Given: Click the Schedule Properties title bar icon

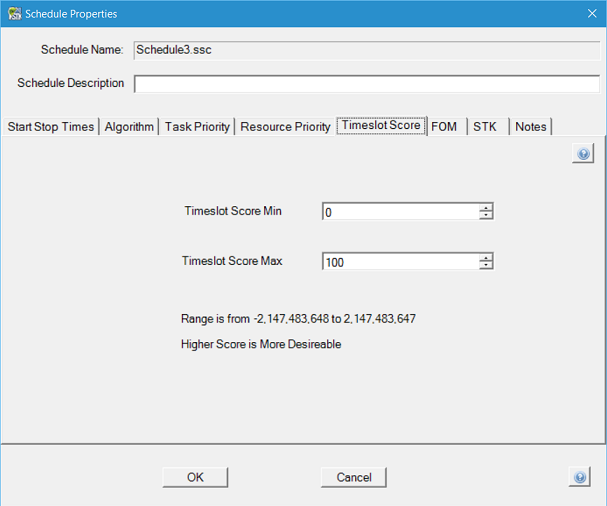Looking at the screenshot, I should [14, 14].
